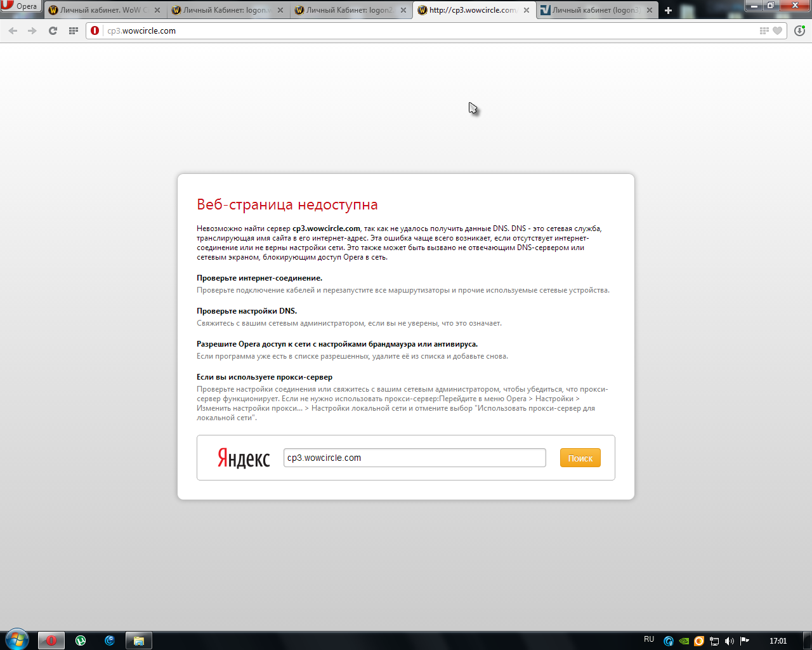812x650 pixels.
Task: Reload the current page
Action: tap(53, 30)
